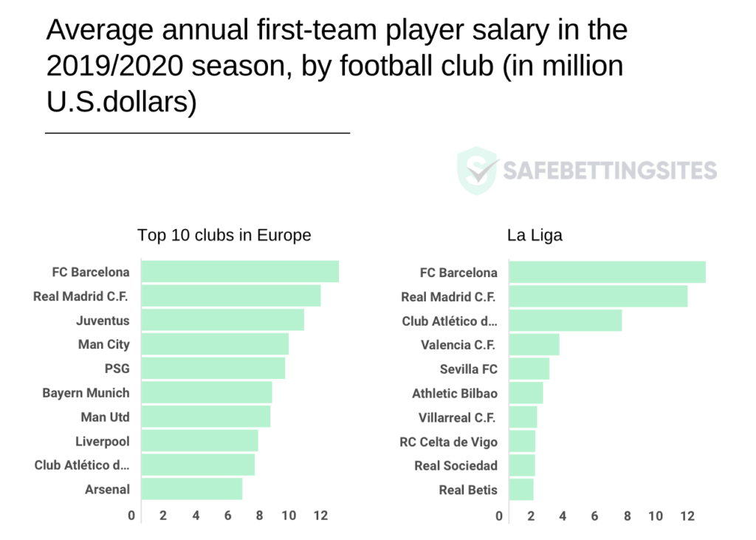
Task: Select the Man Utd bar
Action: click(x=206, y=416)
